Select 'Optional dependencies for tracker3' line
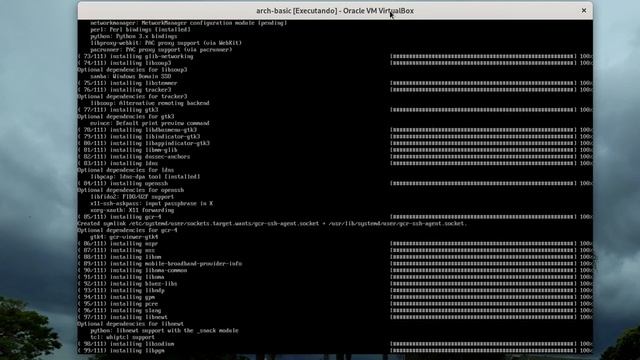This screenshot has width=640, height=360. click(132, 96)
